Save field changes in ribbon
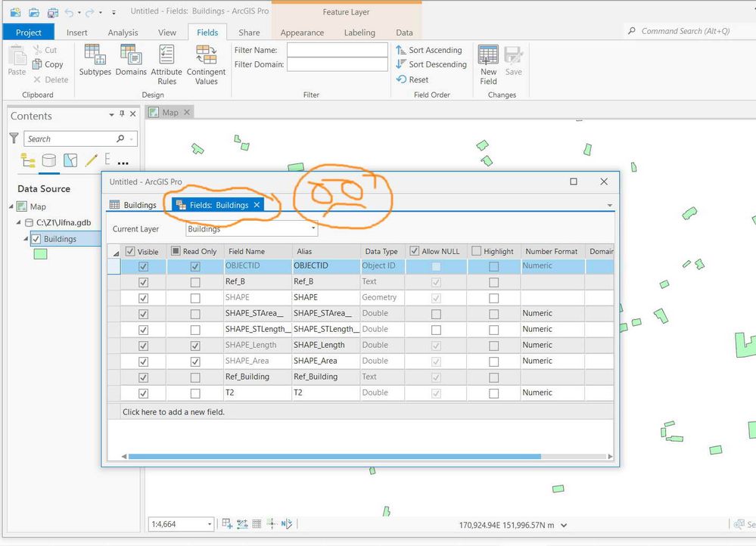Image resolution: width=756 pixels, height=546 pixels. (514, 60)
